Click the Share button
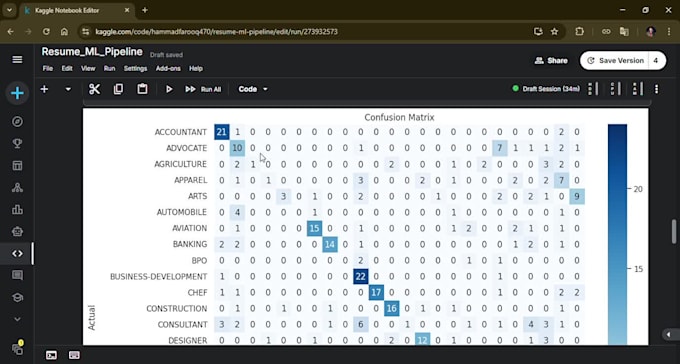Viewport: 680px width, 364px height. tap(551, 61)
